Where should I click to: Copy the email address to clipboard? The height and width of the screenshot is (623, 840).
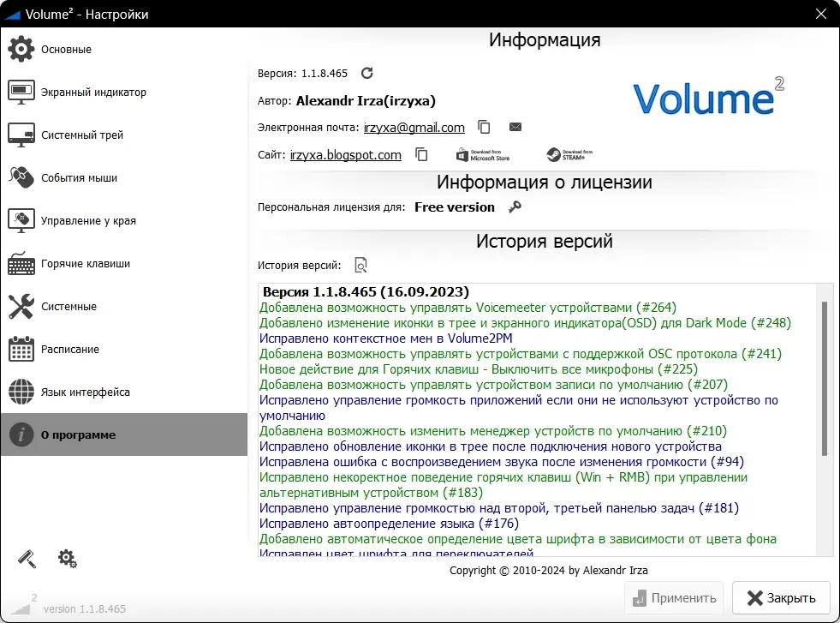pos(484,127)
